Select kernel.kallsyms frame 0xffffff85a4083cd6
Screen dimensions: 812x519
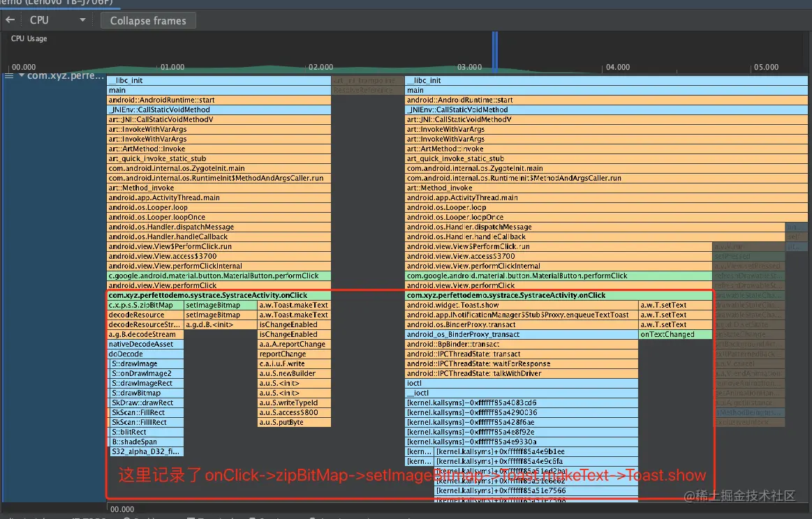tap(522, 403)
